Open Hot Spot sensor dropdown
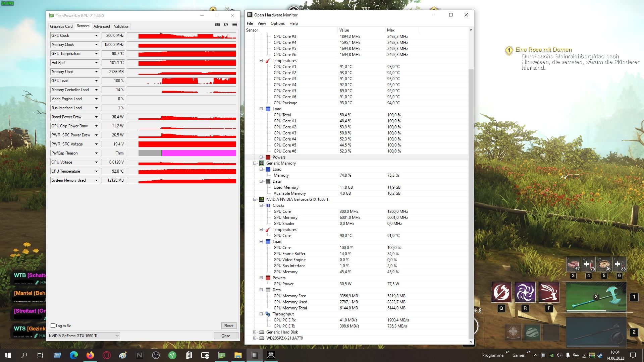Viewport: 644px width, 362px height. [96, 63]
